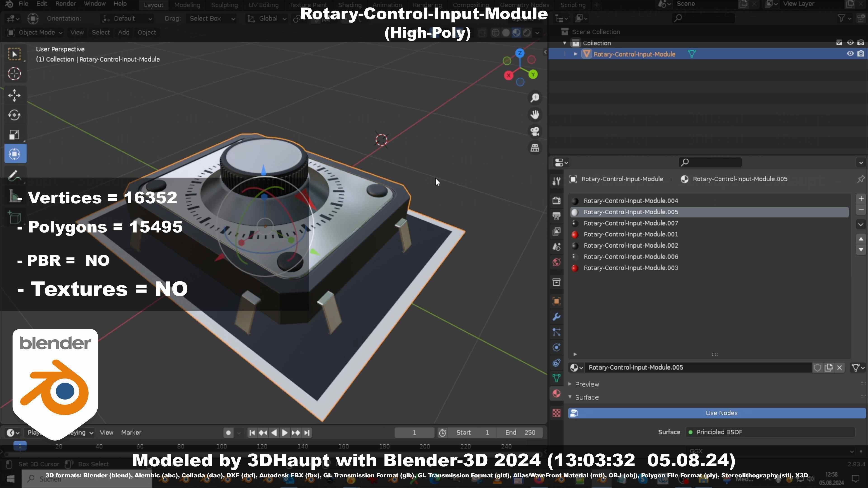Click the viewport zoom magnifier icon
The height and width of the screenshot is (488, 868).
tap(535, 98)
